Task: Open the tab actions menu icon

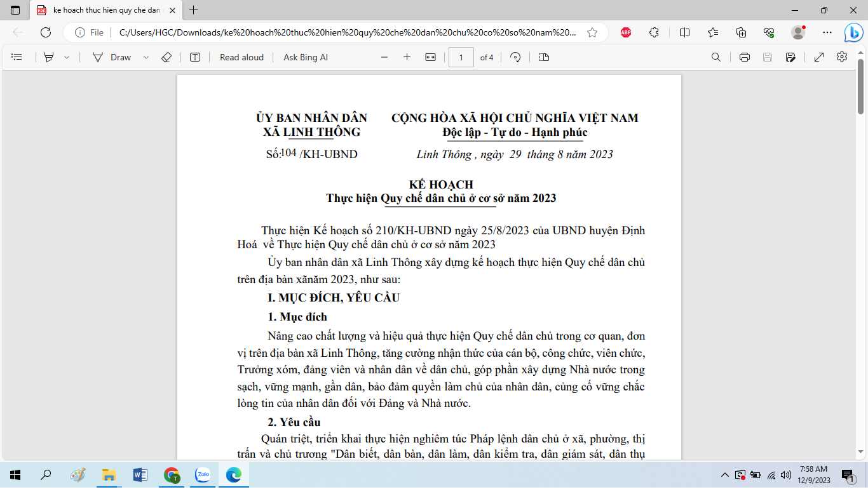Action: pyautogui.click(x=15, y=10)
